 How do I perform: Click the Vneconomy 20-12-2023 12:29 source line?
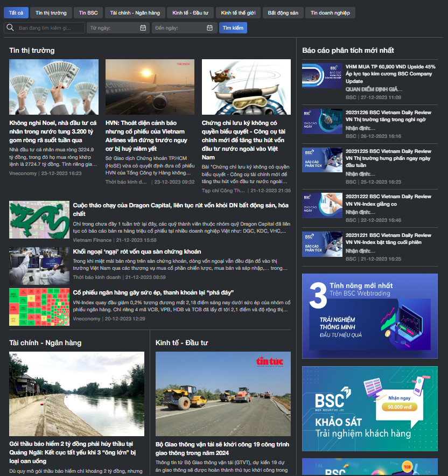pos(109,319)
